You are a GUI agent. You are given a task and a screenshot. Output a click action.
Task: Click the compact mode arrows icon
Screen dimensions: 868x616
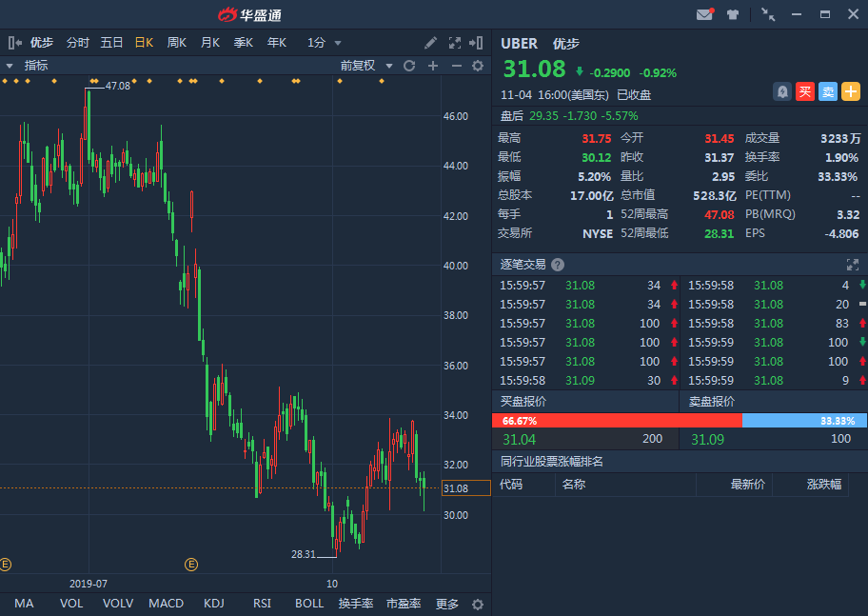[768, 14]
